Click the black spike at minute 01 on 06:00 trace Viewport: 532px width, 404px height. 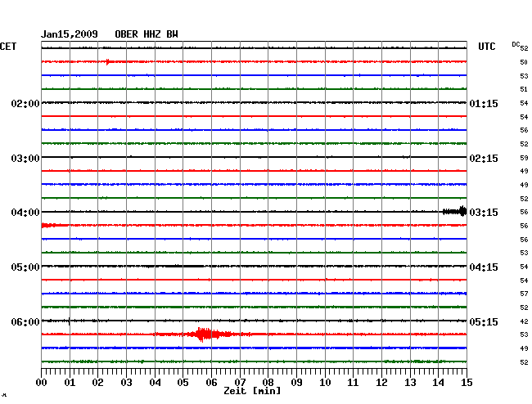(x=70, y=321)
